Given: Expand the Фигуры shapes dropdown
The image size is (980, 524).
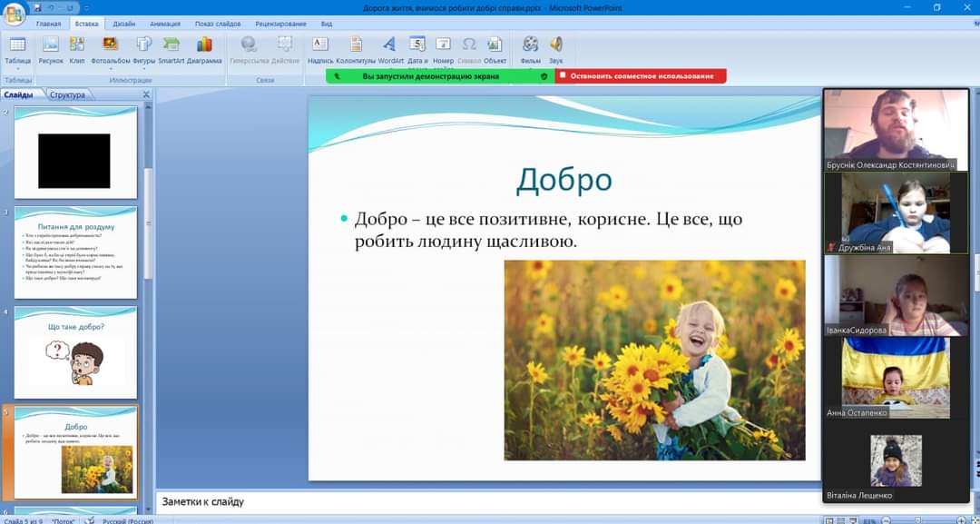Looking at the screenshot, I should [143, 50].
